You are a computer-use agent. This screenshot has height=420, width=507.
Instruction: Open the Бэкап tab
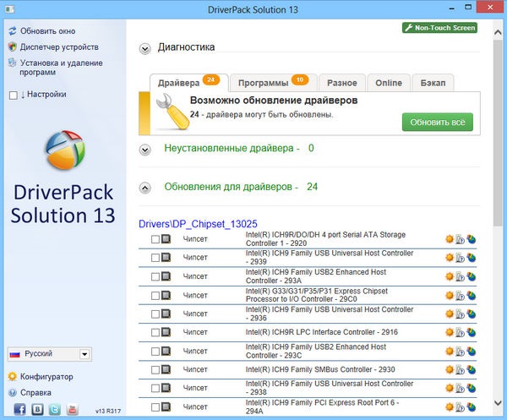433,82
